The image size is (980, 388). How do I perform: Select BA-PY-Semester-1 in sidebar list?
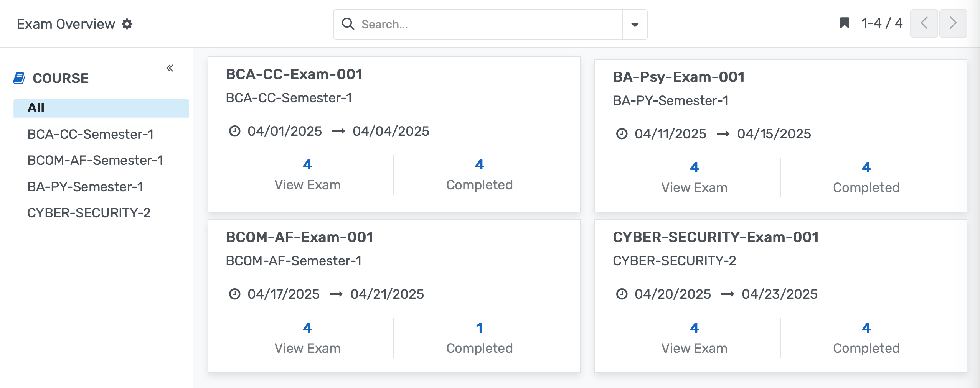(x=85, y=187)
